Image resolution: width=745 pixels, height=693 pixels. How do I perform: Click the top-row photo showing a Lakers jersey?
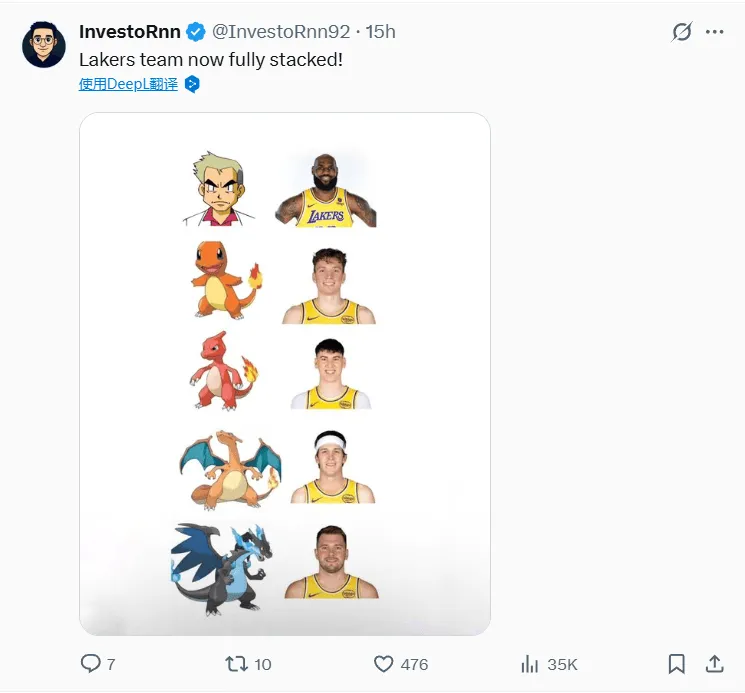click(325, 189)
